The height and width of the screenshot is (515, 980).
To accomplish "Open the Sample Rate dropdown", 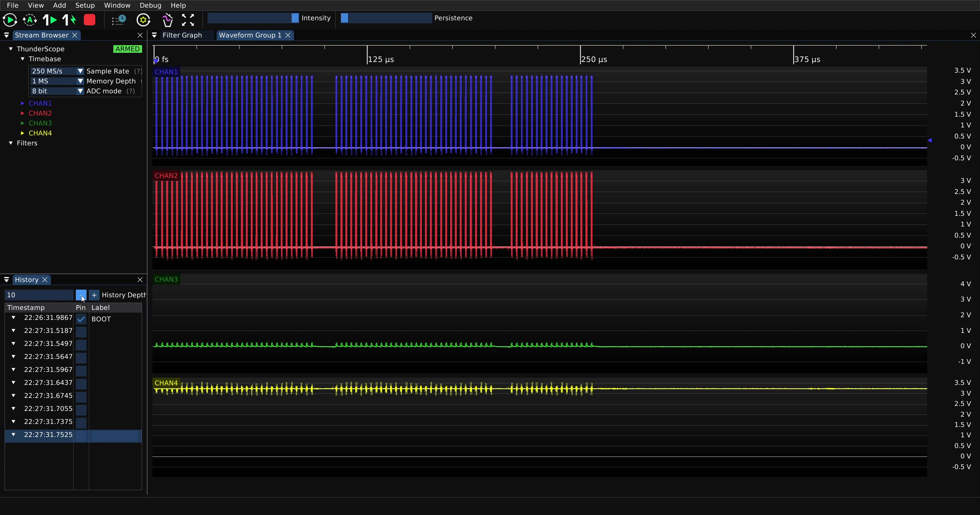I will [57, 71].
